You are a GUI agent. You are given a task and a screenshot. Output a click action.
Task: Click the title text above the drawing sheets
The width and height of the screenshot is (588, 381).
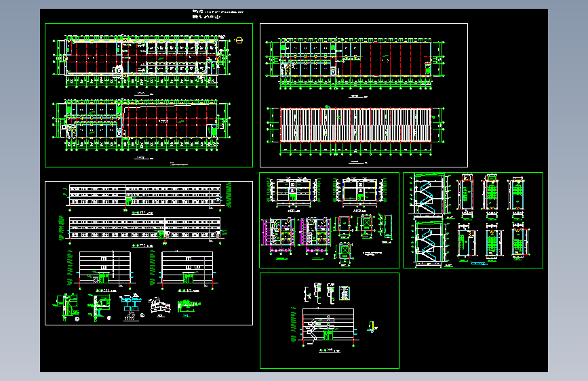click(217, 14)
